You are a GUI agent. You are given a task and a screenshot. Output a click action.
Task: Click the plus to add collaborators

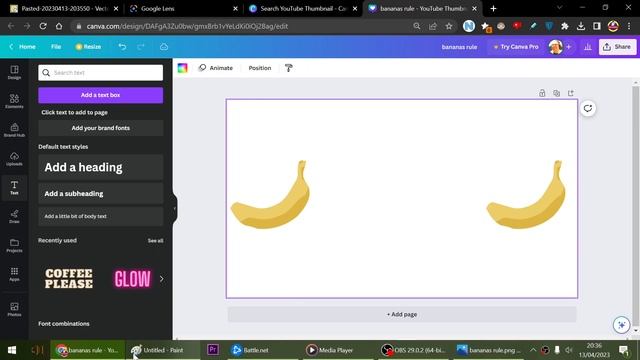pos(569,47)
